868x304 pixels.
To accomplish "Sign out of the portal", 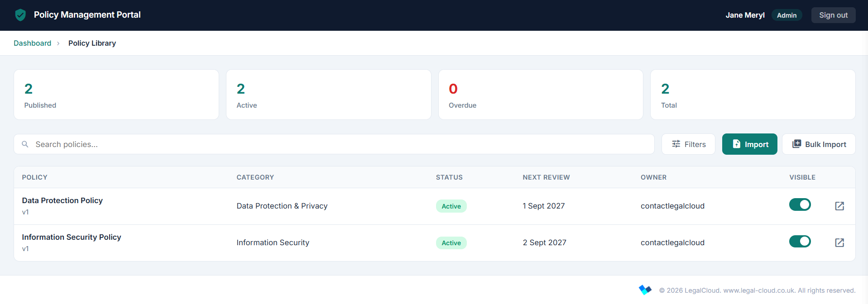I will pos(833,15).
